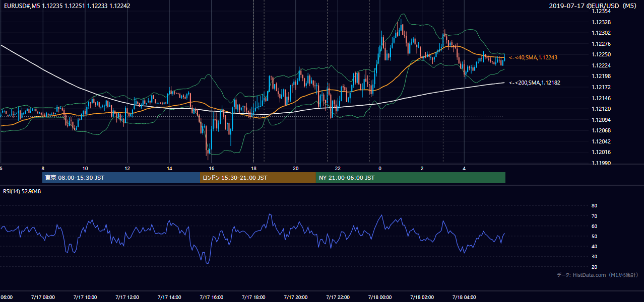The height and width of the screenshot is (302, 644).
Task: Click price axis value 1.12250
Action: [602, 55]
